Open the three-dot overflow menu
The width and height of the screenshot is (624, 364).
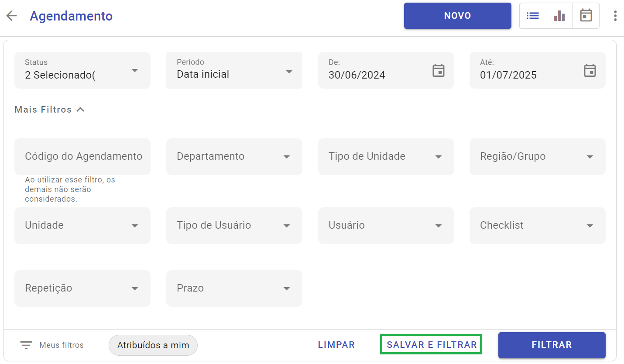(615, 16)
